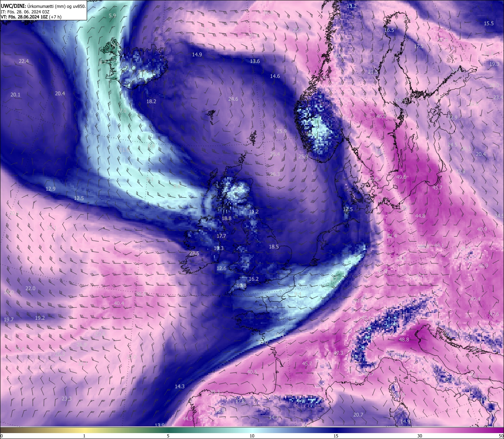Click the 23.3 value label

(67, 398)
